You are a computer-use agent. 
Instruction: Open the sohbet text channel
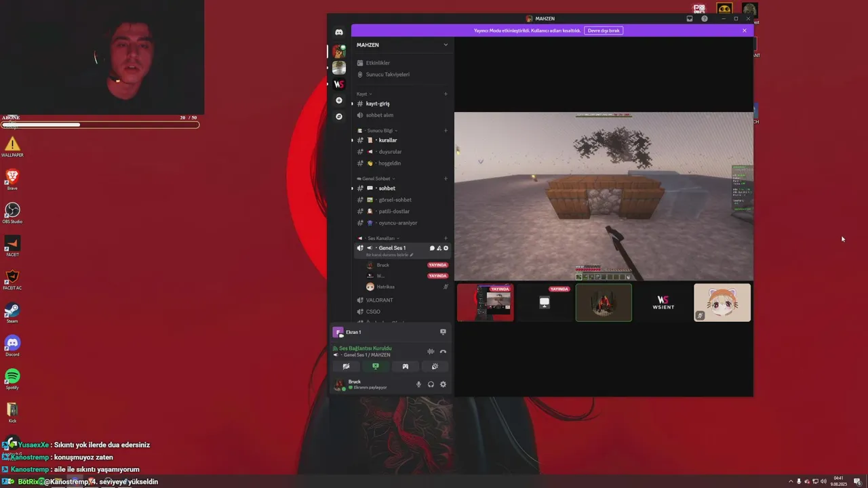pyautogui.click(x=402, y=188)
